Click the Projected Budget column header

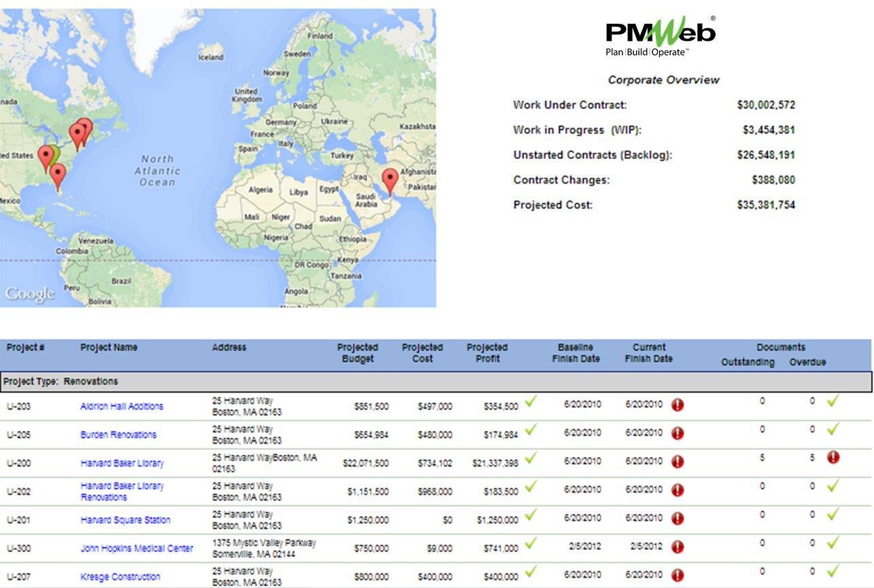(357, 353)
